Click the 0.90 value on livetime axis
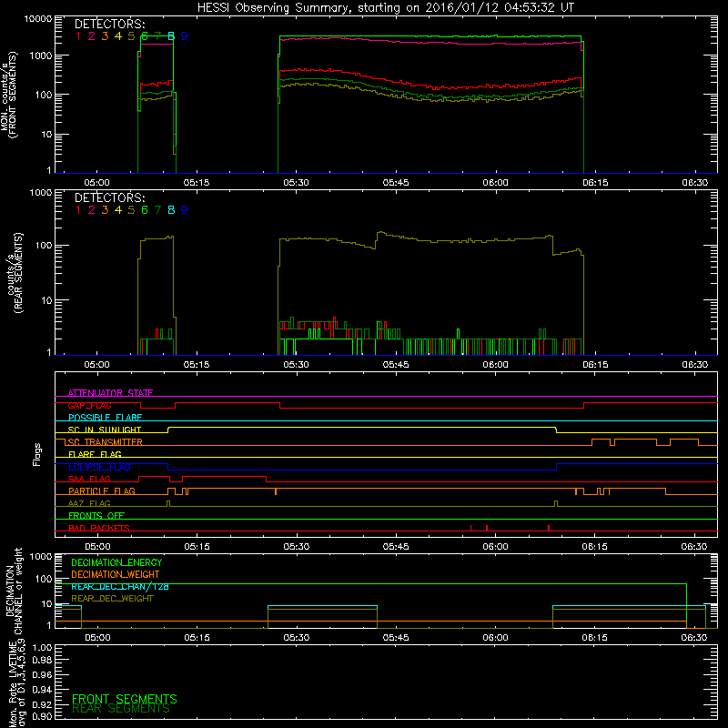The height and width of the screenshot is (728, 728). 42,716
